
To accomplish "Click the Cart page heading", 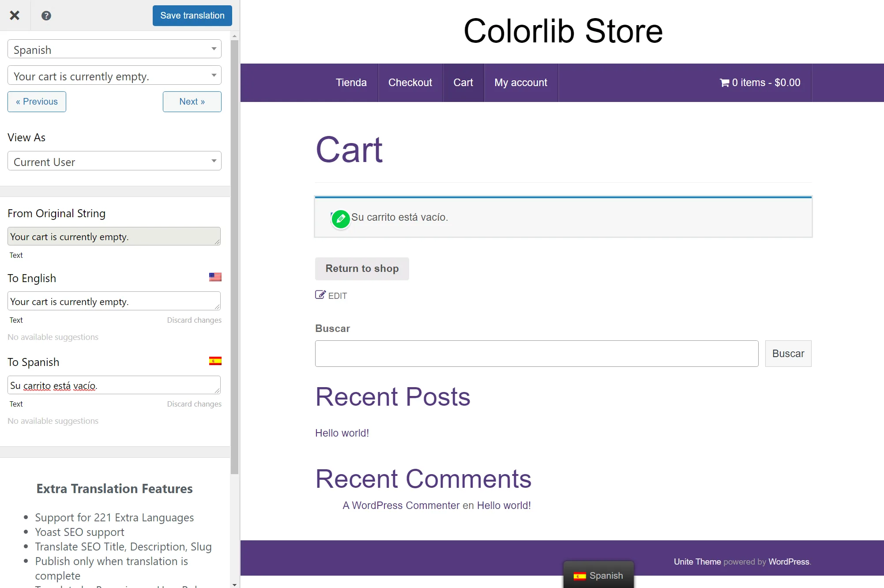I will [349, 150].
